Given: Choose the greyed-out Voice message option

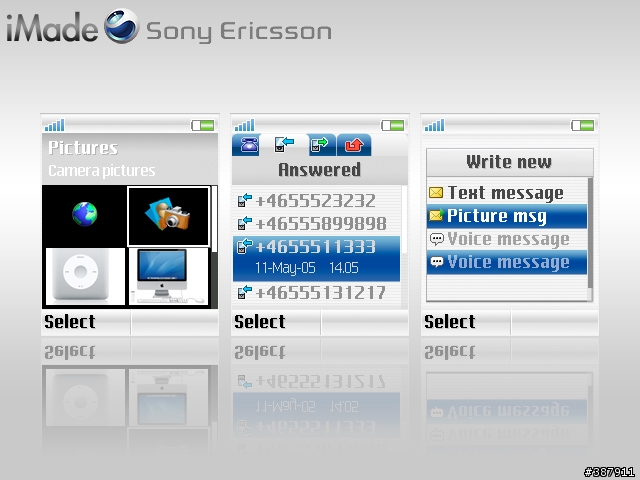Looking at the screenshot, I should tap(507, 239).
